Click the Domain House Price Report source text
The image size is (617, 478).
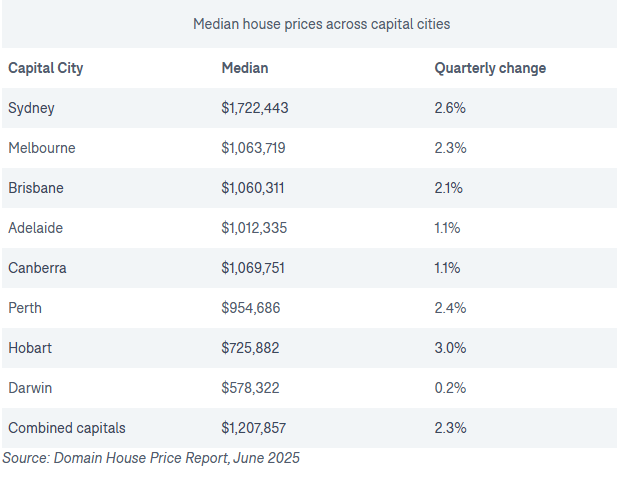click(151, 458)
